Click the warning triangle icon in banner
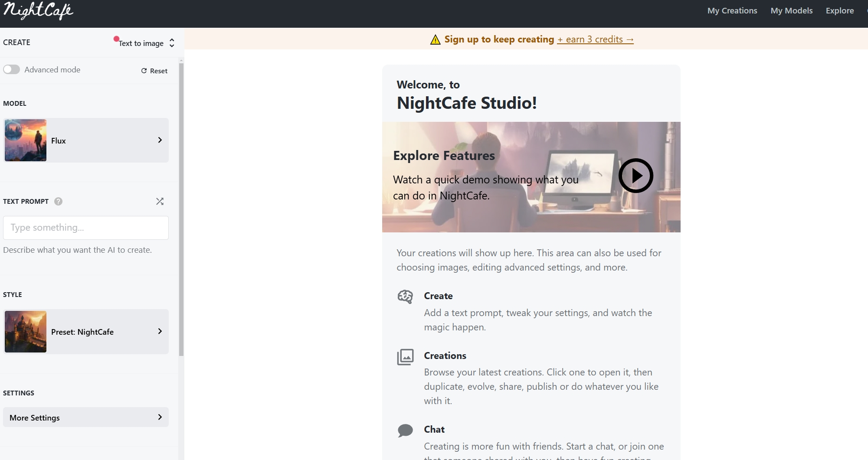The width and height of the screenshot is (868, 460). [x=435, y=39]
